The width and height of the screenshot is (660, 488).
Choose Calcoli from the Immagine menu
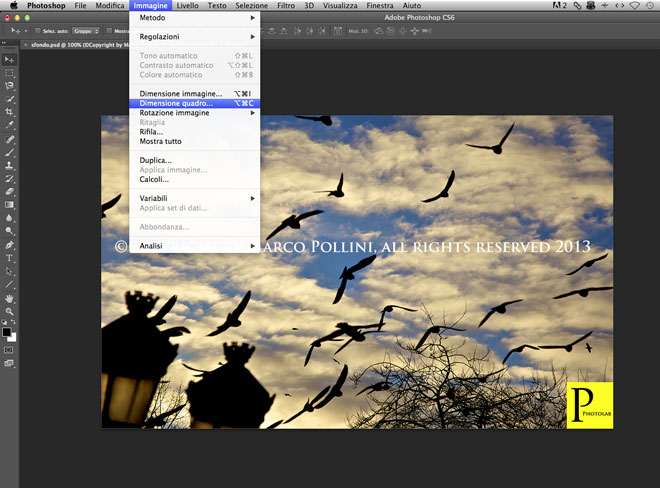click(x=194, y=179)
